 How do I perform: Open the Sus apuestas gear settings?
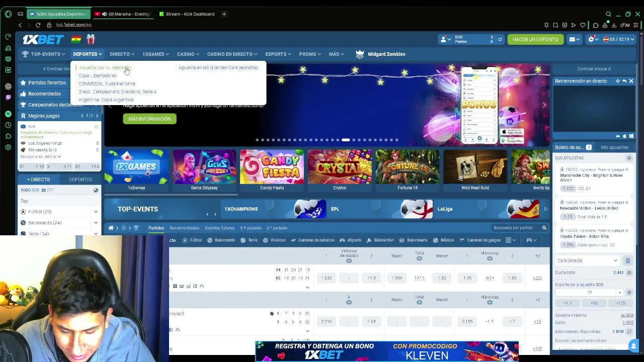coord(629,158)
